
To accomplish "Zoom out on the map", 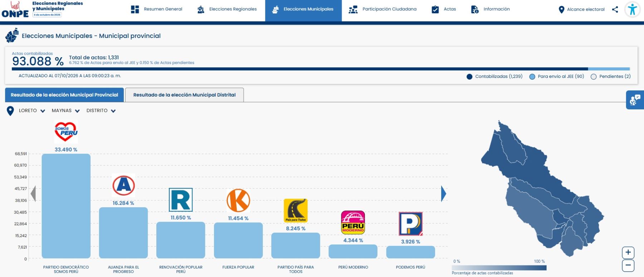I will click(628, 266).
